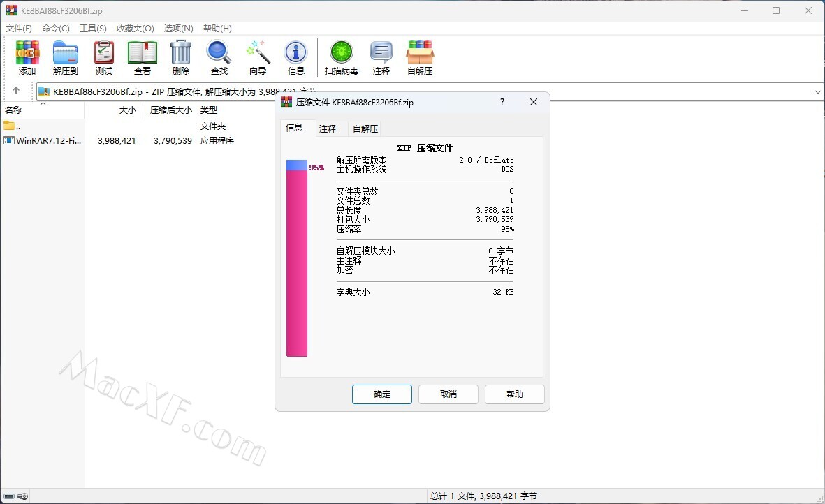825x504 pixels.
Task: Click the dialog Help (帮助) button
Action: [515, 394]
